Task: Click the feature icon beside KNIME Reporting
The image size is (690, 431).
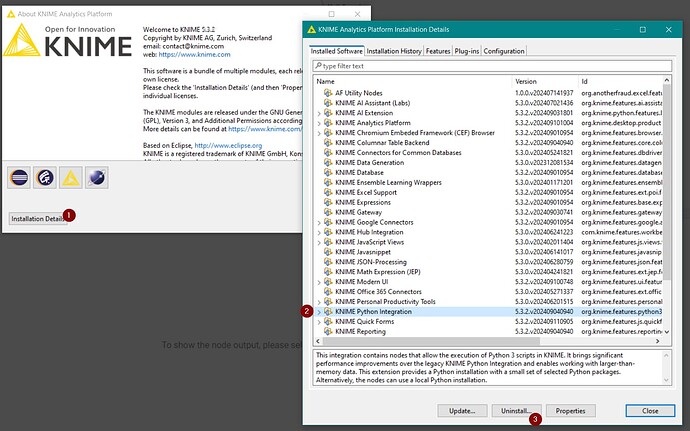Action: click(328, 332)
